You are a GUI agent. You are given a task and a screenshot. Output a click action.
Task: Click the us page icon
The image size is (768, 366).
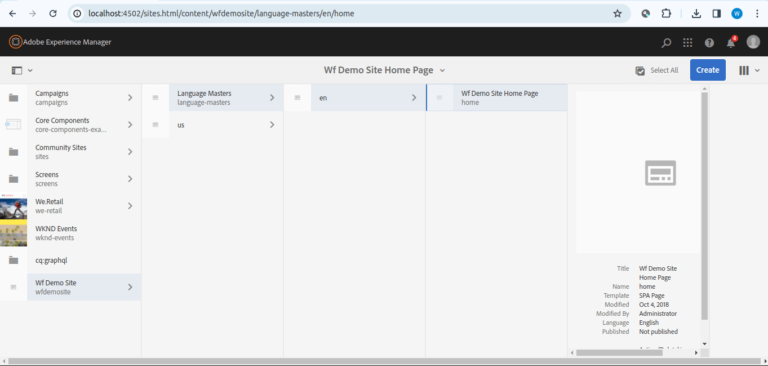pos(155,125)
